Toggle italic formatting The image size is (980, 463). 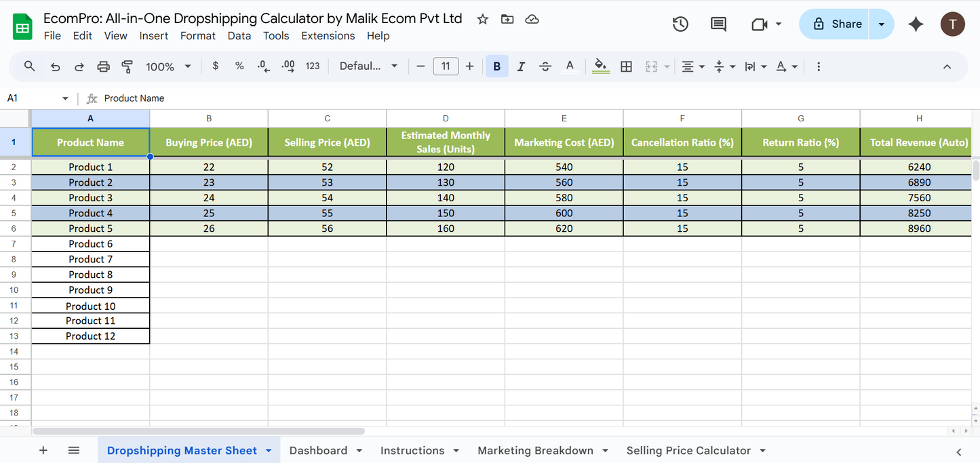521,66
